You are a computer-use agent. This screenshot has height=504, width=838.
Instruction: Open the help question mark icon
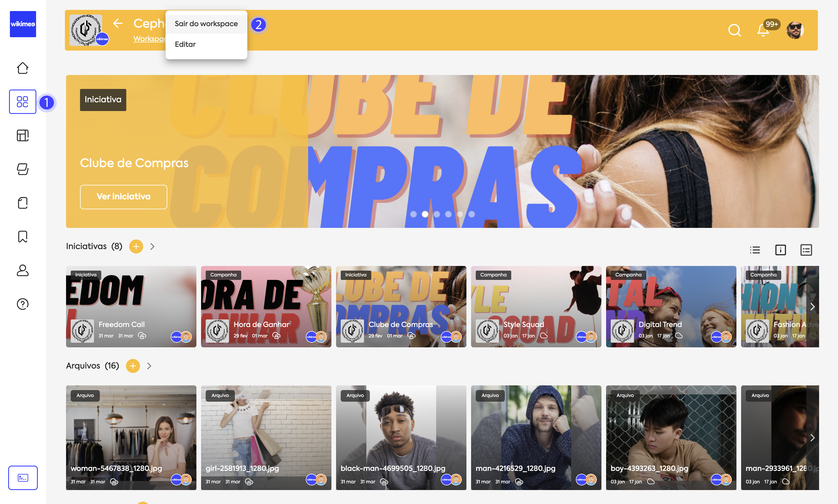(x=22, y=304)
